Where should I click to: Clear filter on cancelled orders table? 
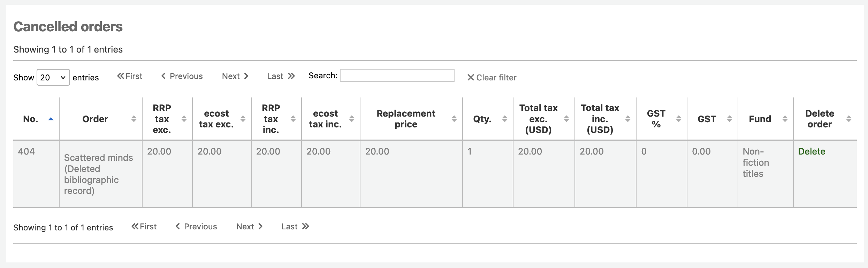492,77
